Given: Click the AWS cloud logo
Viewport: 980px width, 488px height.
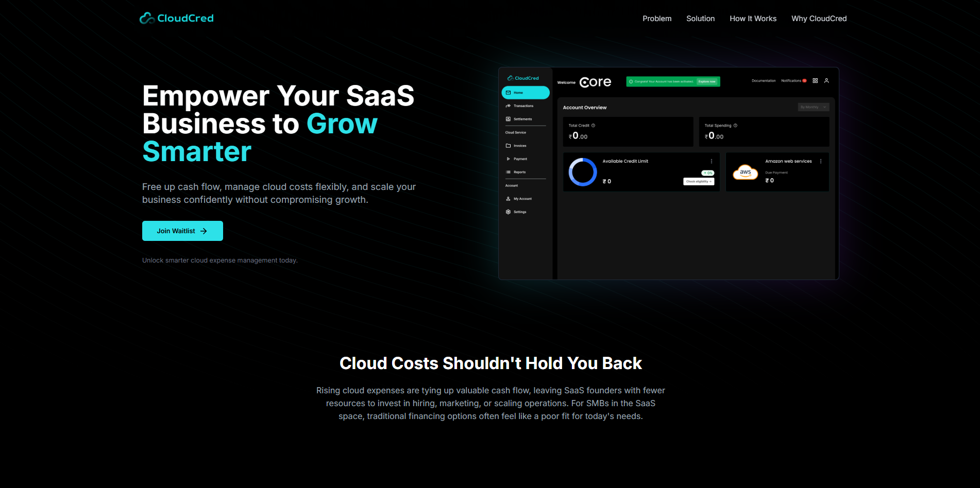Looking at the screenshot, I should 746,172.
